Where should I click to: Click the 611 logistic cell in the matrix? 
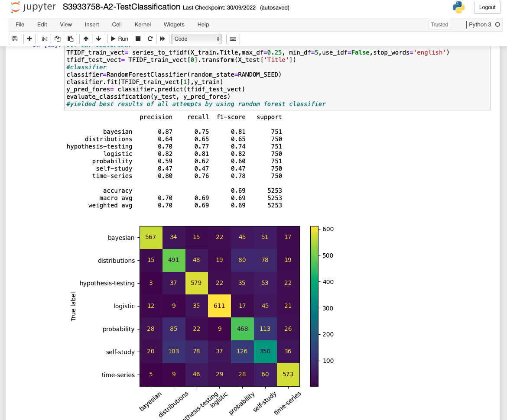[x=219, y=306]
